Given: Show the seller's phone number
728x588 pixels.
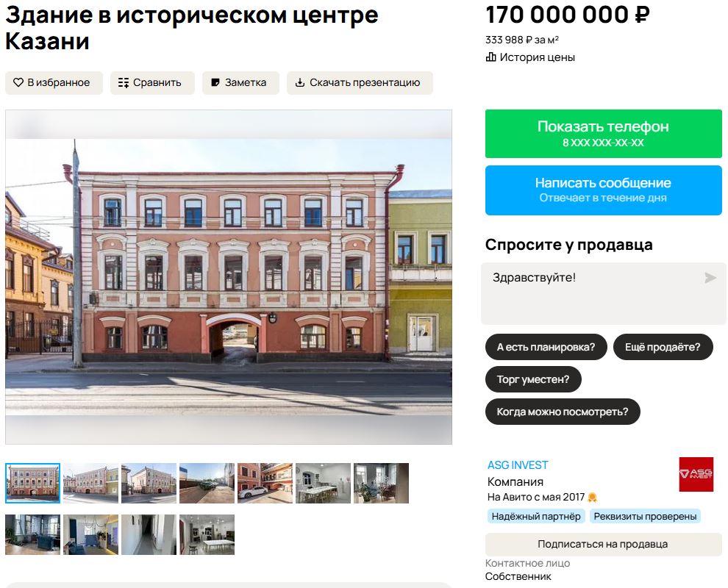Looking at the screenshot, I should (x=603, y=134).
